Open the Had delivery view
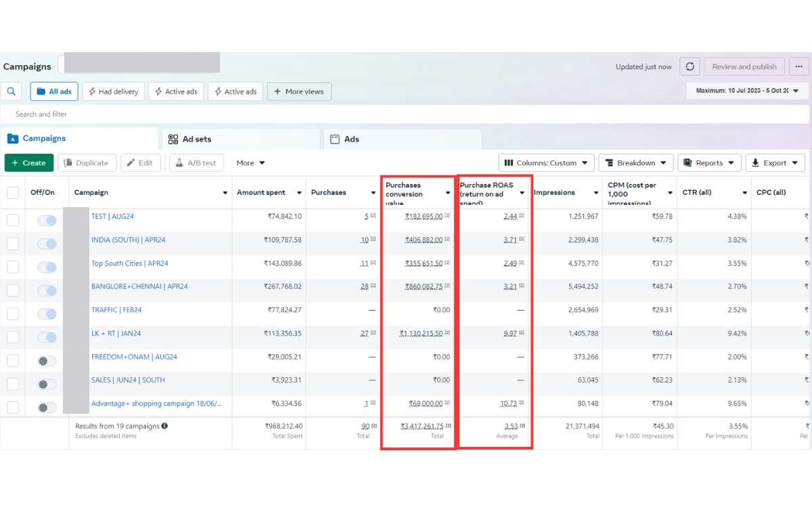Screen dimensions: 812x520 [113, 91]
